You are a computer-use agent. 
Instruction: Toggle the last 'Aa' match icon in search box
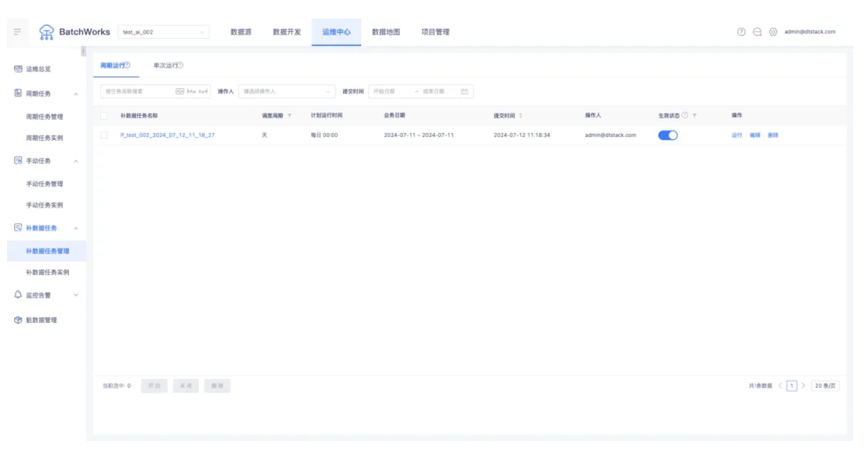coord(203,92)
